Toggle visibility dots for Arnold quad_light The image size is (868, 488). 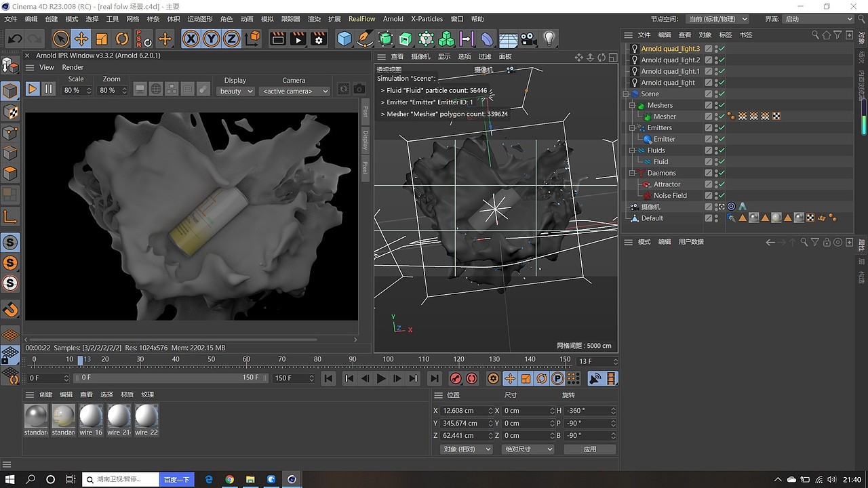pyautogui.click(x=715, y=83)
